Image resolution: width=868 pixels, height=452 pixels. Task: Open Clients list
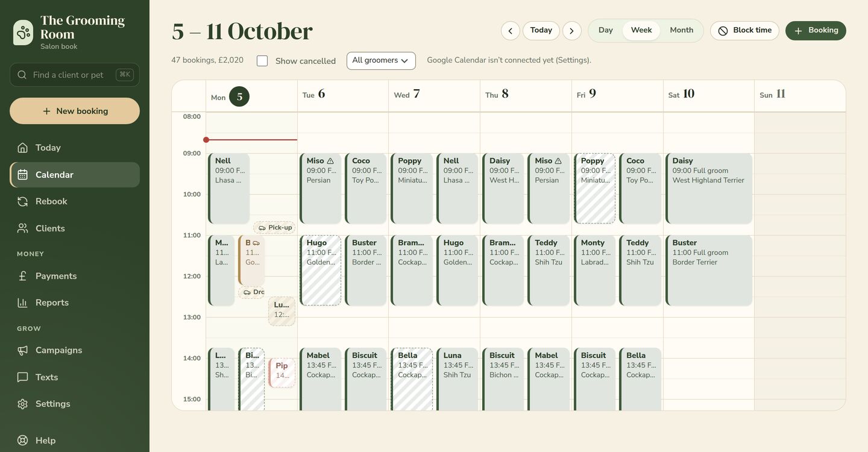75,228
